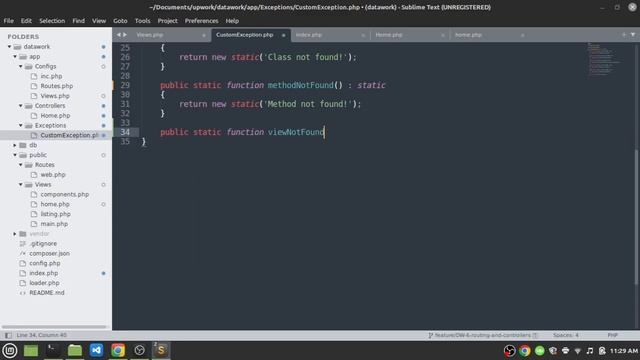Image resolution: width=640 pixels, height=360 pixels.
Task: Close the index.php tab
Action: tap(363, 35)
